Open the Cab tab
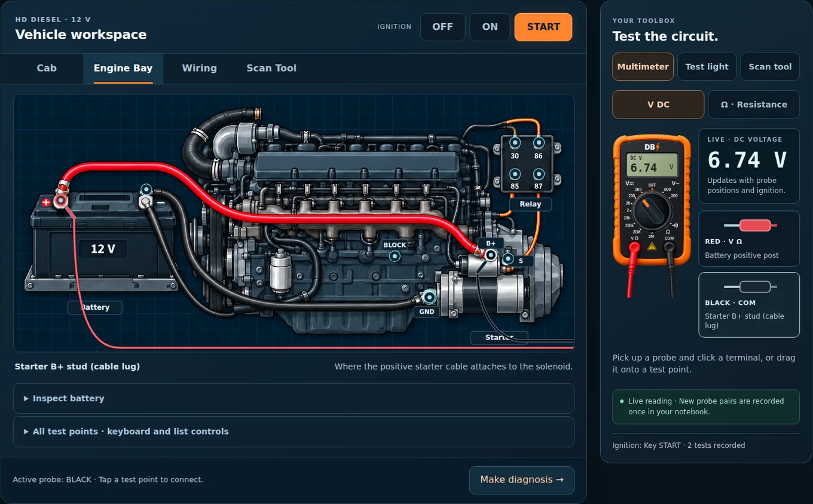Viewport: 813px width, 504px height. [x=47, y=68]
